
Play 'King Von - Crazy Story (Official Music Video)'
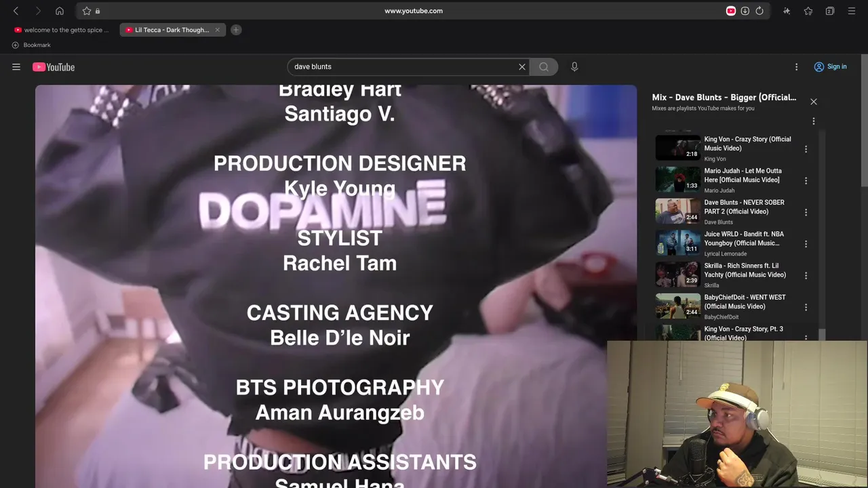pos(747,144)
